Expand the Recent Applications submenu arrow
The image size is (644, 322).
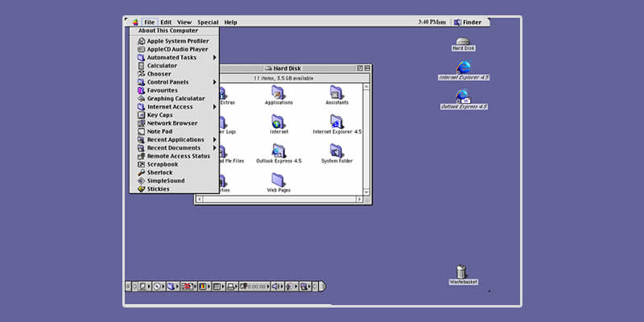[214, 139]
